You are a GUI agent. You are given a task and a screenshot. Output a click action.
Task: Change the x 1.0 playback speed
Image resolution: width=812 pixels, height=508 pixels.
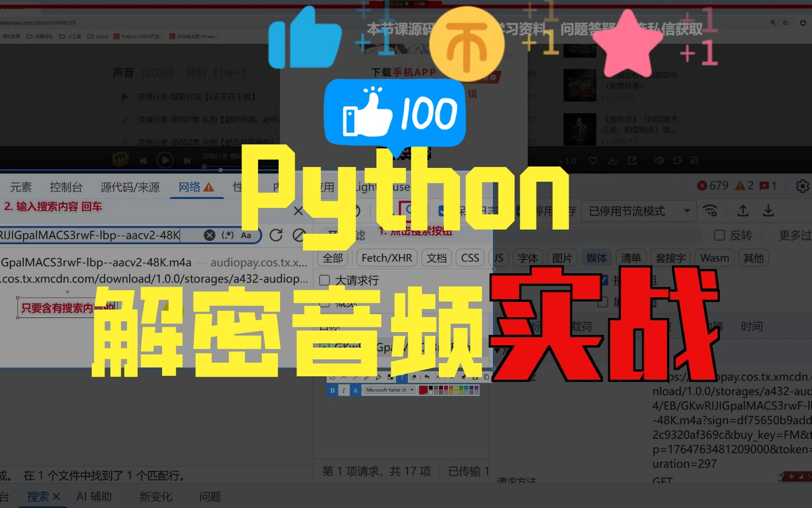[x=567, y=161]
